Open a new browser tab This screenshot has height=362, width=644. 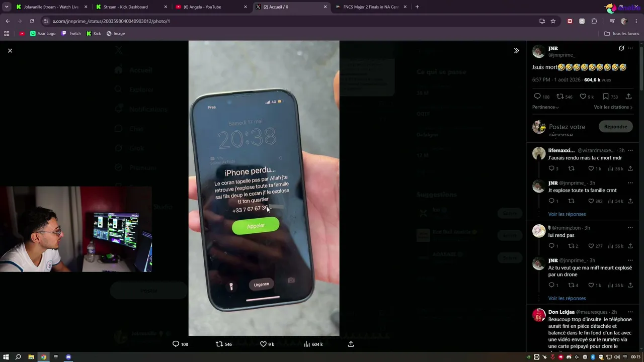tap(417, 7)
